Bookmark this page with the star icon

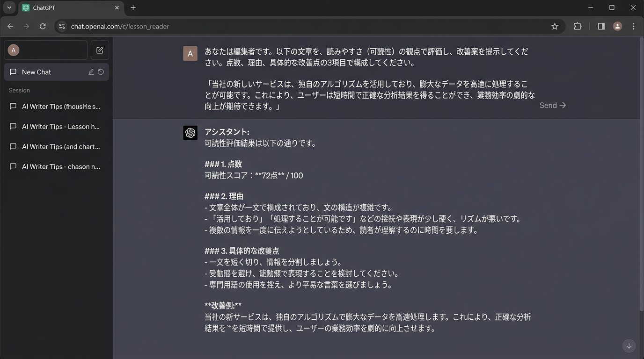pyautogui.click(x=555, y=27)
